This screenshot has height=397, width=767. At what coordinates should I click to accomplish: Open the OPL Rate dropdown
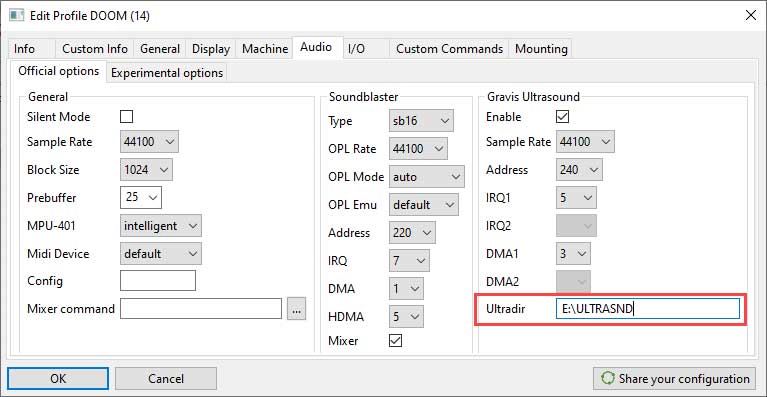tap(418, 149)
